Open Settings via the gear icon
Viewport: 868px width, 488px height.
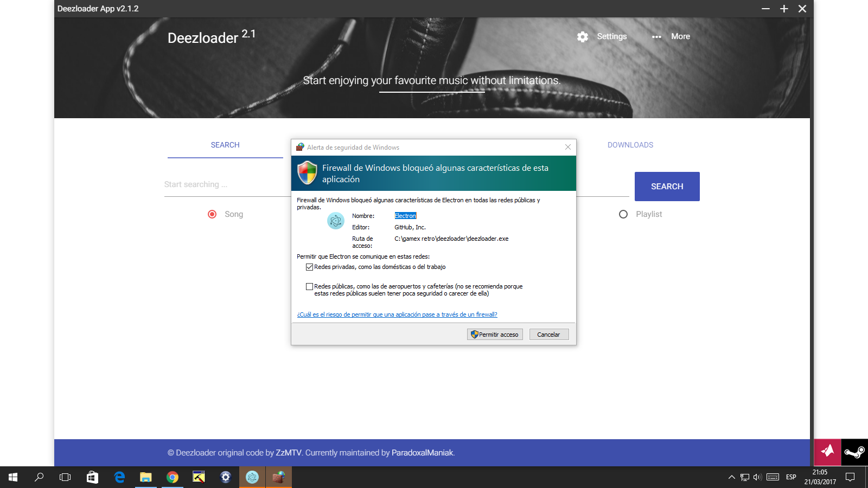[583, 36]
